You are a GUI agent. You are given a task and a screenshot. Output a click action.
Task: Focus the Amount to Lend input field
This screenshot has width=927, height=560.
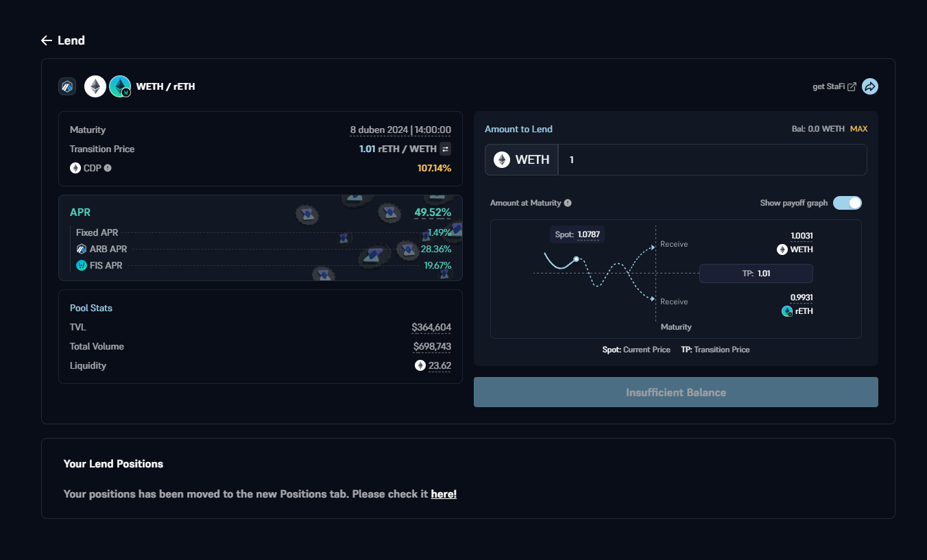[x=712, y=160]
